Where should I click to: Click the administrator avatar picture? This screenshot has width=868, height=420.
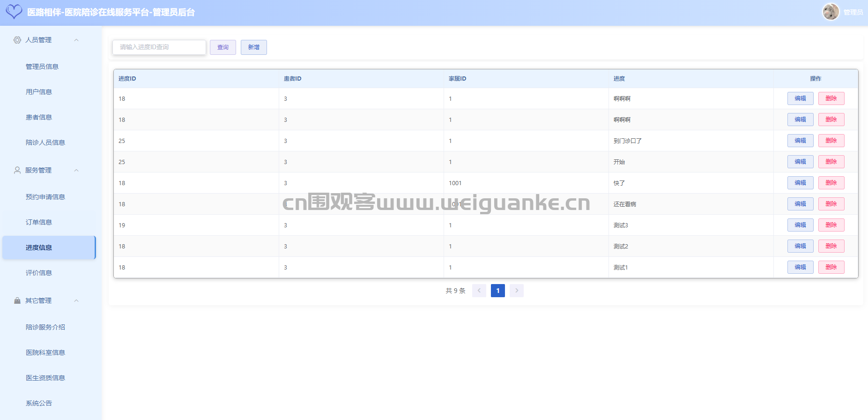[831, 12]
